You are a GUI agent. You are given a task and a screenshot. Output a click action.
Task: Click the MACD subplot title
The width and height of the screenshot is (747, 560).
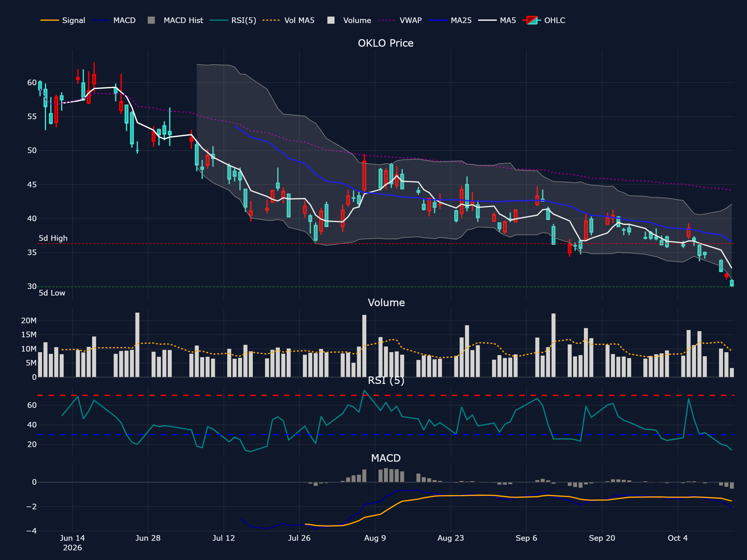tap(386, 458)
